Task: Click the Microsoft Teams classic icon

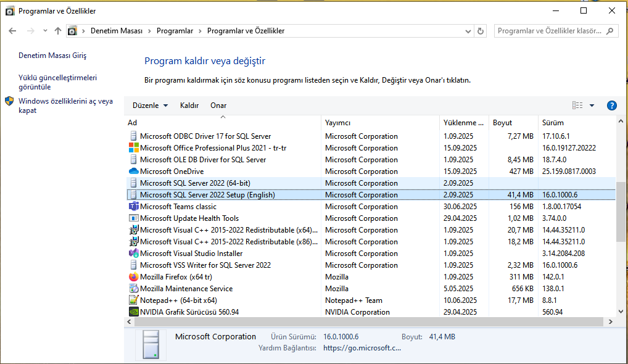Action: pos(134,207)
